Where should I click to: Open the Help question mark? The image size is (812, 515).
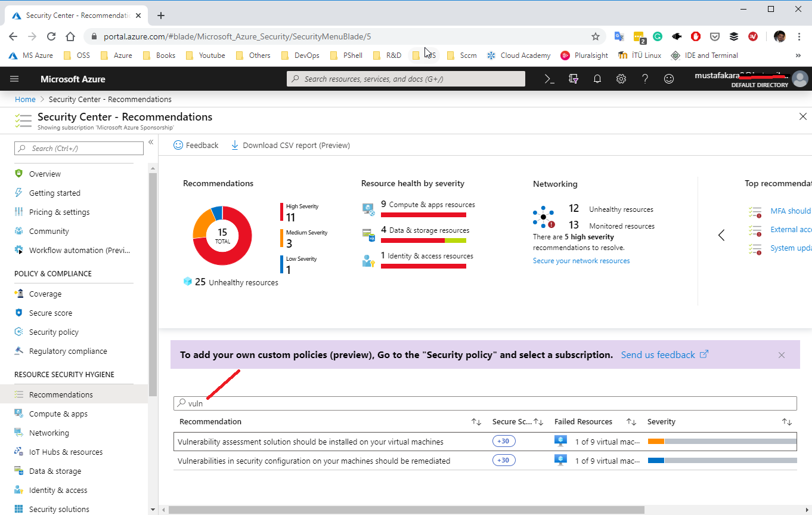[645, 79]
